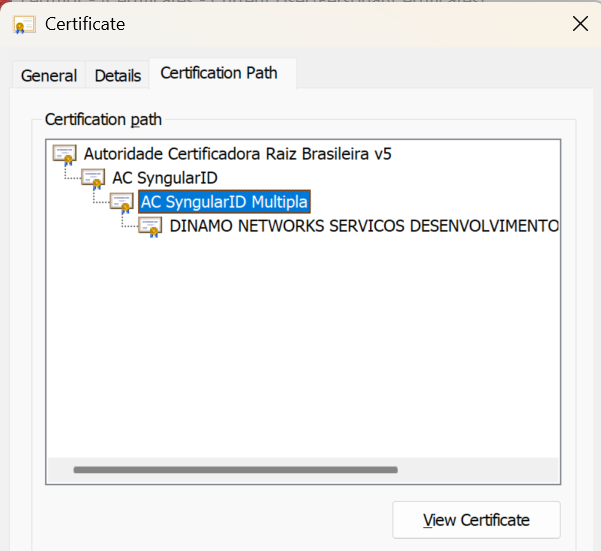Click tree connector line before DINAMO NETWORKS
This screenshot has width=601, height=551.
128,226
